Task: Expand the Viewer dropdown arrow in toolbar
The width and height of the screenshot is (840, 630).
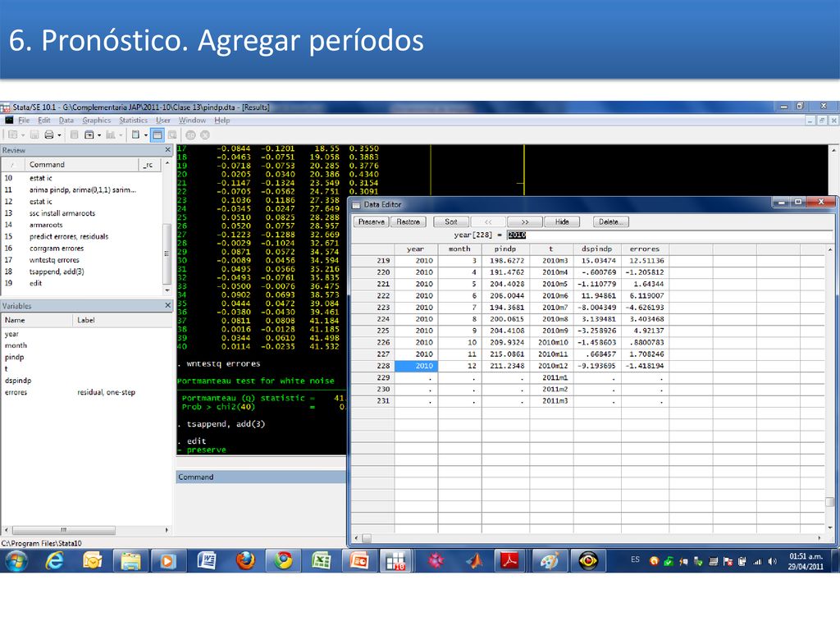Action: pyautogui.click(x=99, y=135)
